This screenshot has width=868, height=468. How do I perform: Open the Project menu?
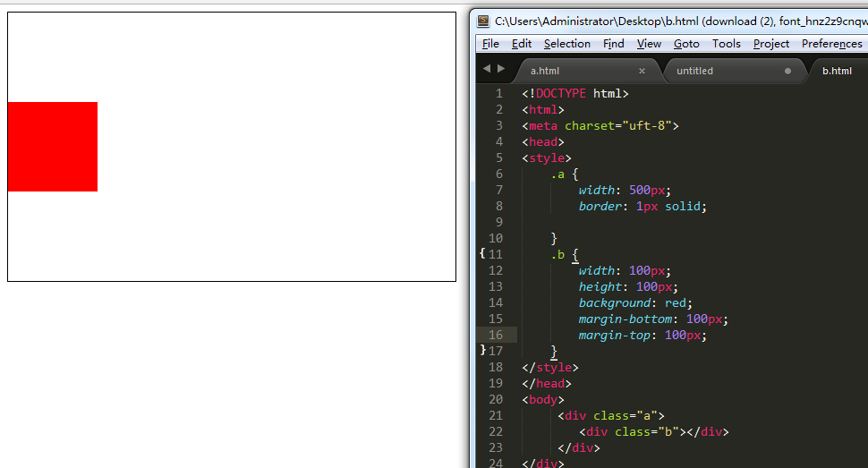click(x=771, y=44)
